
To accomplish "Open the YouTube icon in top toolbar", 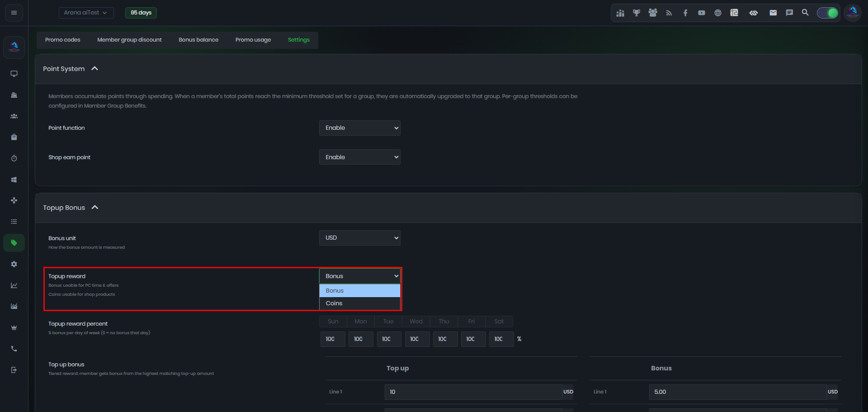I will click(x=702, y=13).
